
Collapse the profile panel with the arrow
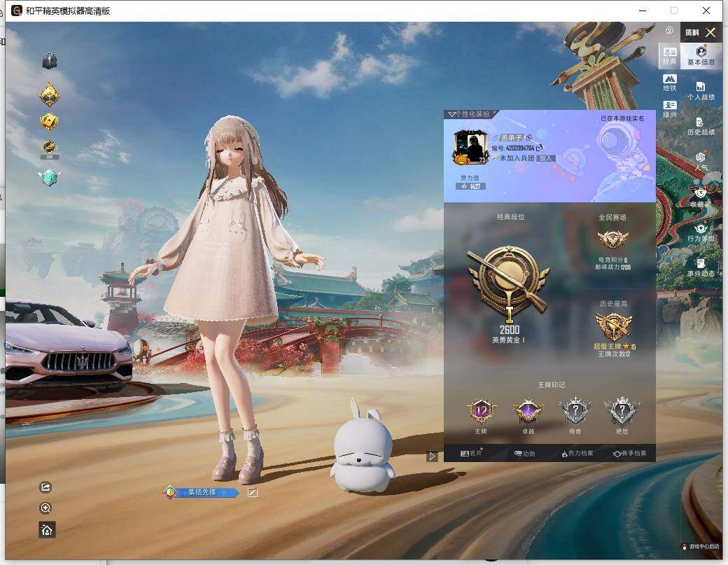coord(432,456)
